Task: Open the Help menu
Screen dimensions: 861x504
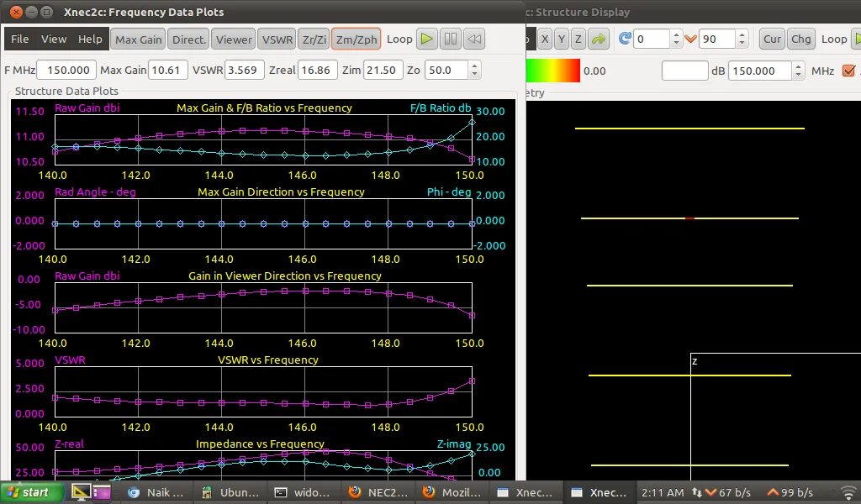Action: [90, 39]
